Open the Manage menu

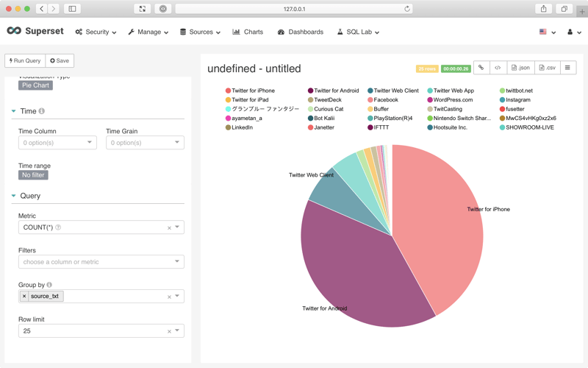pyautogui.click(x=148, y=32)
